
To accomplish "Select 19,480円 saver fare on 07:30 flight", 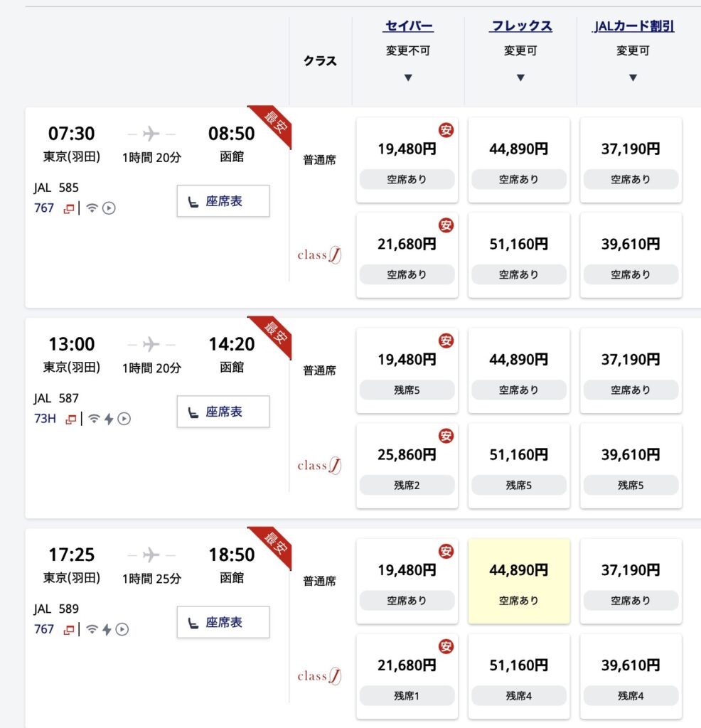I will click(407, 160).
